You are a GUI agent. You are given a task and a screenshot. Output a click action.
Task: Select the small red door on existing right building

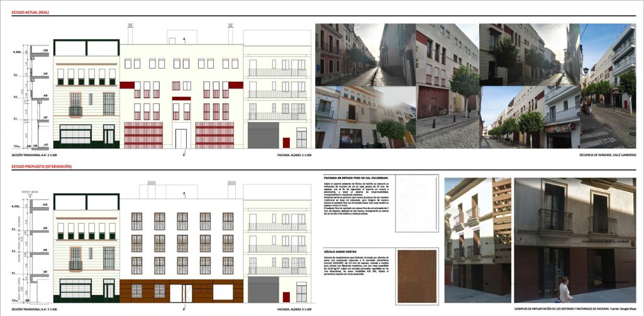286,142
